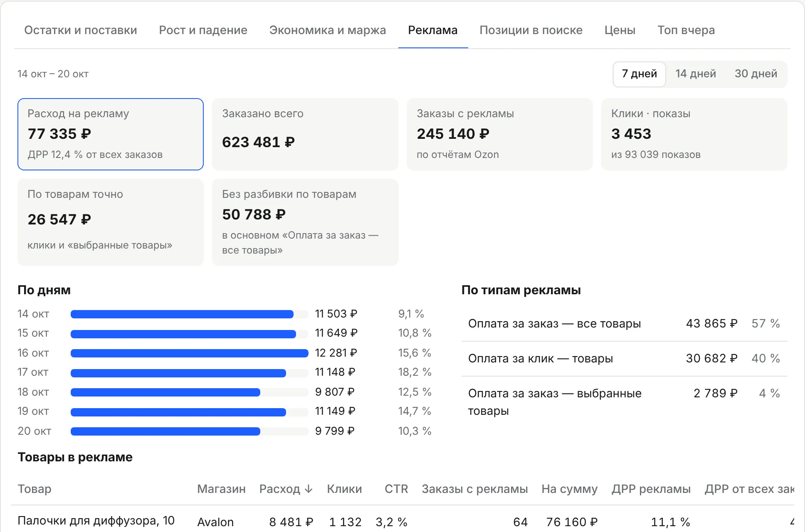Select the 7 дней period
This screenshot has width=805, height=532.
coord(640,74)
